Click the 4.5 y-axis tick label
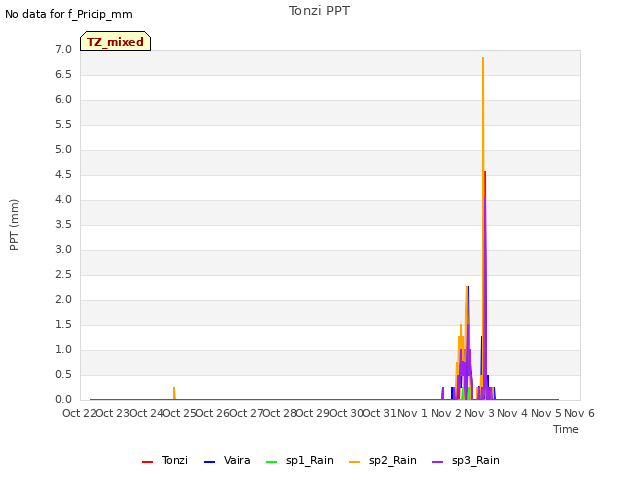The image size is (640, 480). point(63,174)
